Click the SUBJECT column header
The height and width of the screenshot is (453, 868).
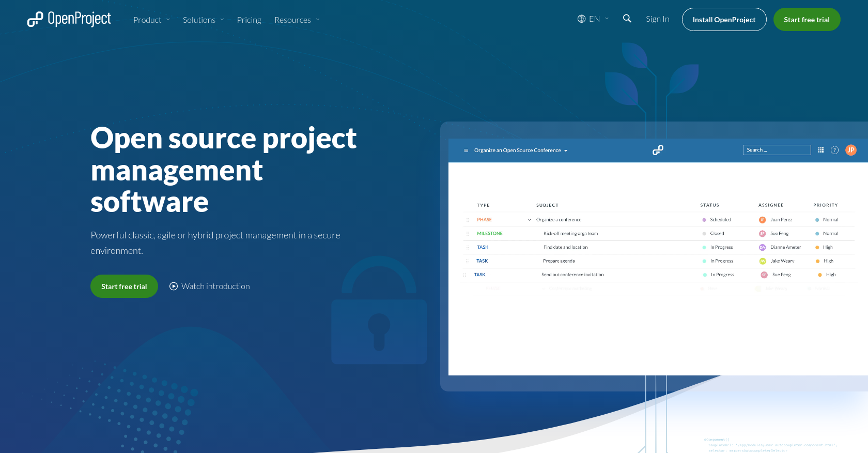(x=547, y=205)
